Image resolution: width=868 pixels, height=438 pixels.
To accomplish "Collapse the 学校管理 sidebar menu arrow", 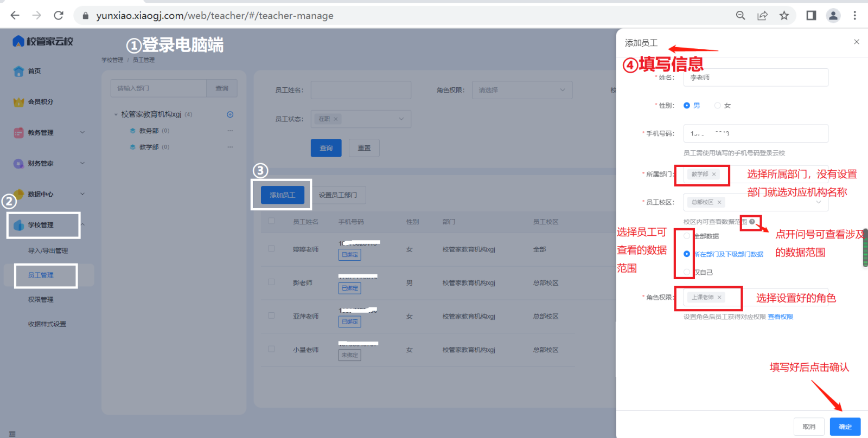I will coord(82,225).
